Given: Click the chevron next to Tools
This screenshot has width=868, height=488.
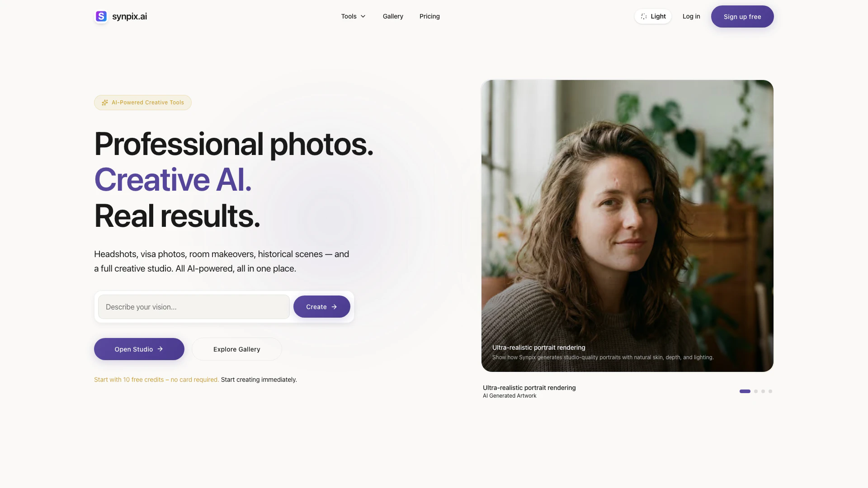Looking at the screenshot, I should 363,16.
